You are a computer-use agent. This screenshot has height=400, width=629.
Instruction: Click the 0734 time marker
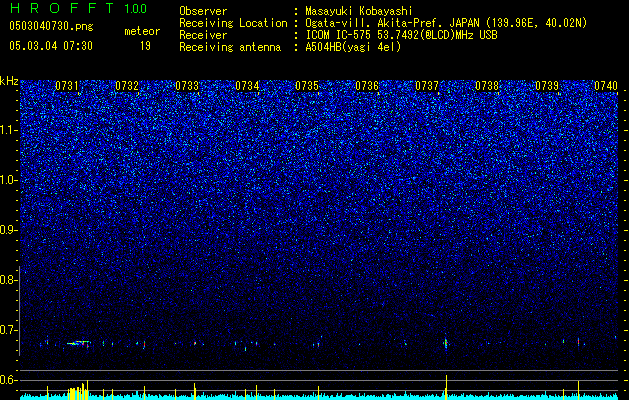pyautogui.click(x=247, y=86)
